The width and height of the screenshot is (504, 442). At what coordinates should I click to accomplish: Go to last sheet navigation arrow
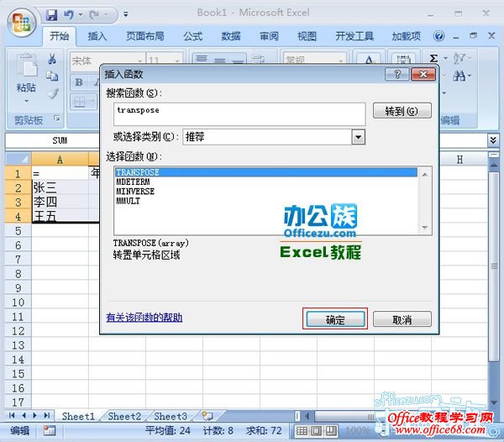(47, 416)
